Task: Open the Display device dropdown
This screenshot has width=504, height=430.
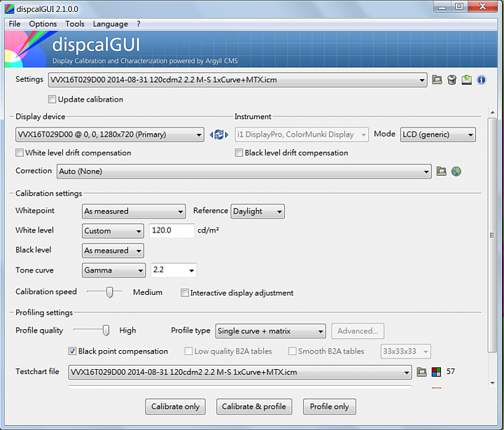Action: point(110,134)
